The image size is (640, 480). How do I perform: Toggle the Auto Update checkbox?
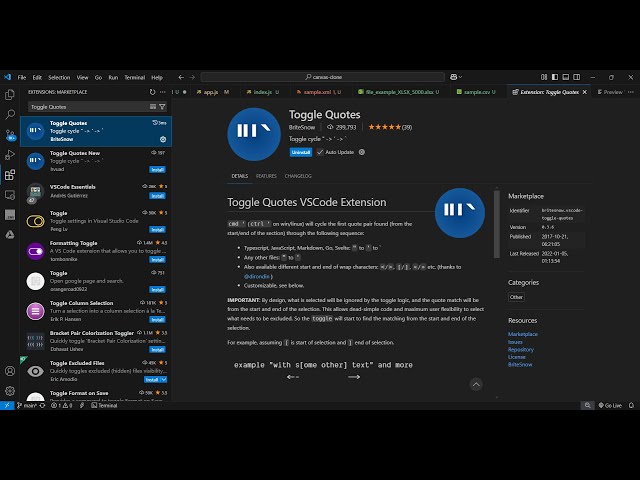coord(320,152)
